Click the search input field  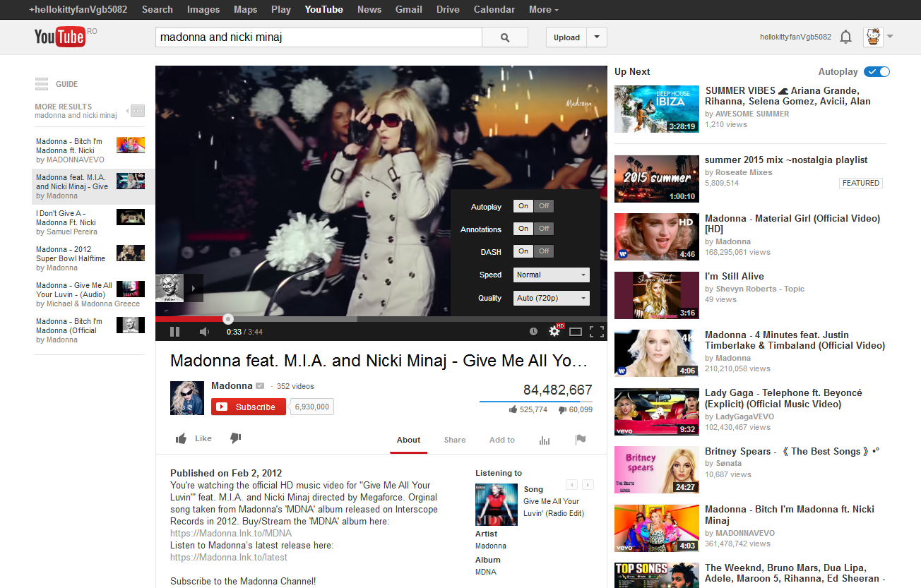coord(319,37)
